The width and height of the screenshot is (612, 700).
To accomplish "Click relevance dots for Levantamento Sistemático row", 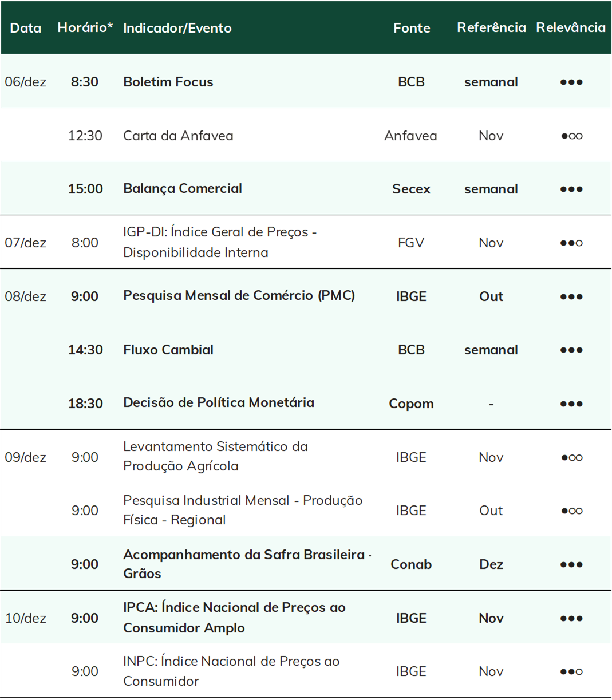I will click(571, 458).
